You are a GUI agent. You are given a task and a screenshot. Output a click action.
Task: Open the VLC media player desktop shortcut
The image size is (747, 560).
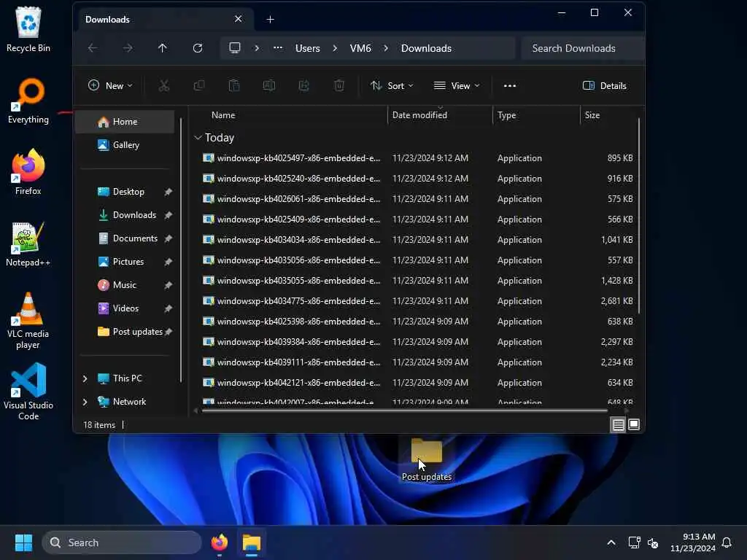pos(28,321)
